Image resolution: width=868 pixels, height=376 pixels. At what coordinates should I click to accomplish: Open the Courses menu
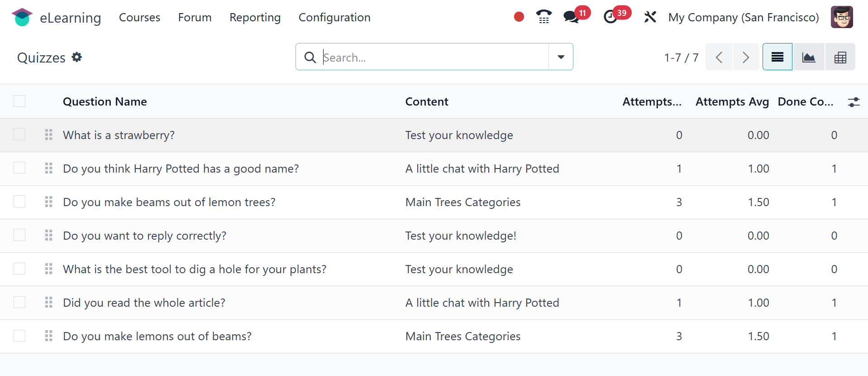pos(139,17)
